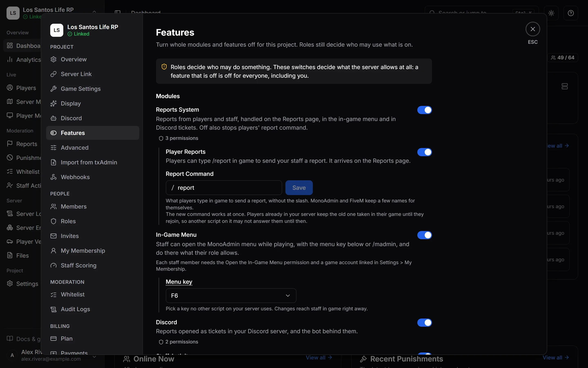The height and width of the screenshot is (368, 588).
Task: Toggle the In-Game Menu switch
Action: [x=424, y=235]
